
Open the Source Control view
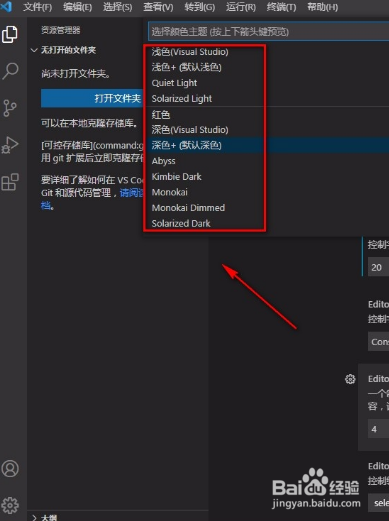coord(10,108)
